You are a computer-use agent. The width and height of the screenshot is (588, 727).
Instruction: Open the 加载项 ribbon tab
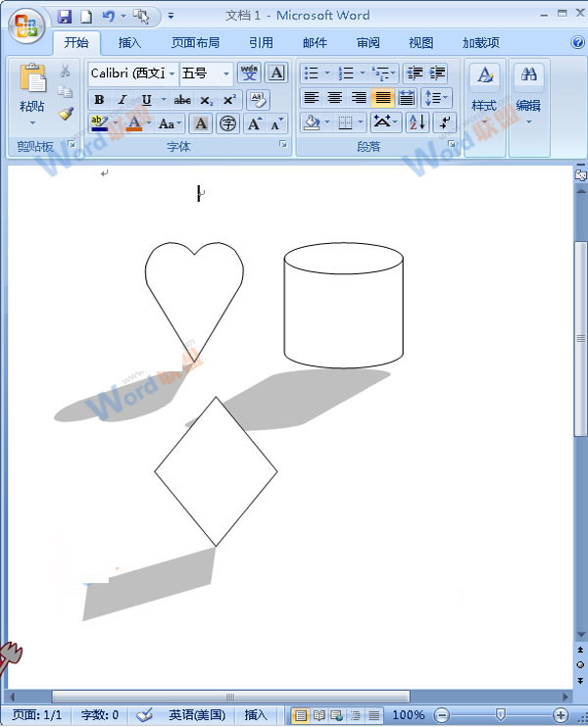tap(481, 43)
